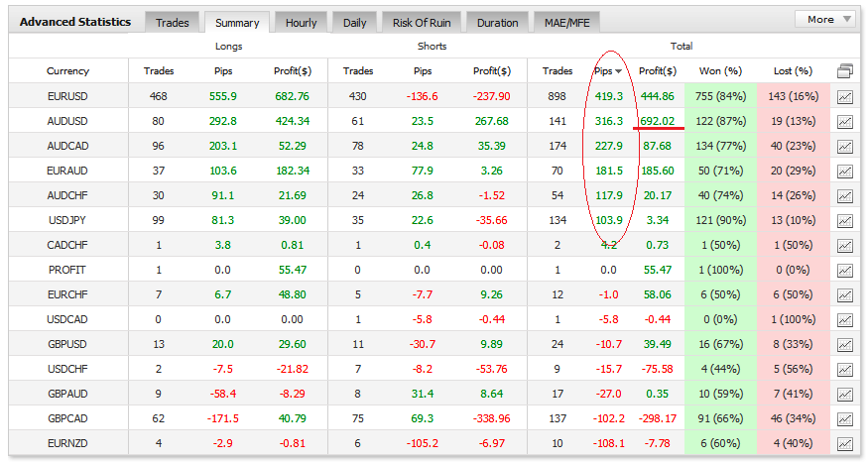
Task: Select the AUDCAD currency cell
Action: (67, 146)
